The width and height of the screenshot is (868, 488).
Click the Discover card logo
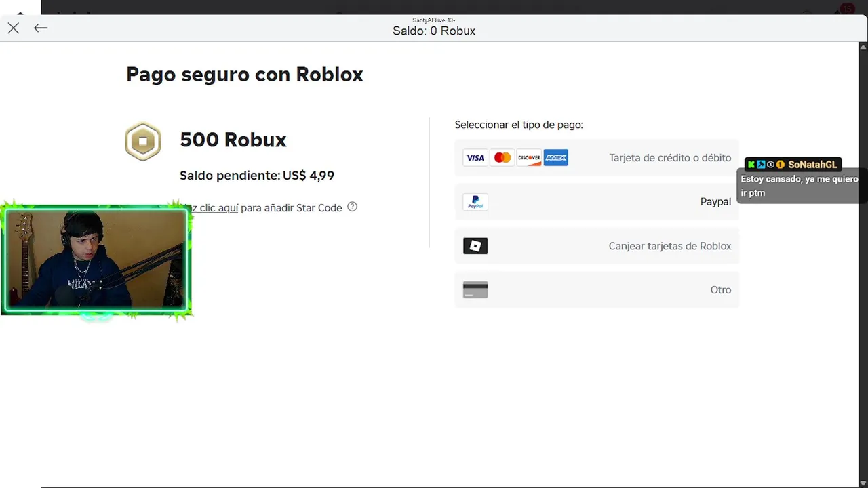[x=529, y=158]
